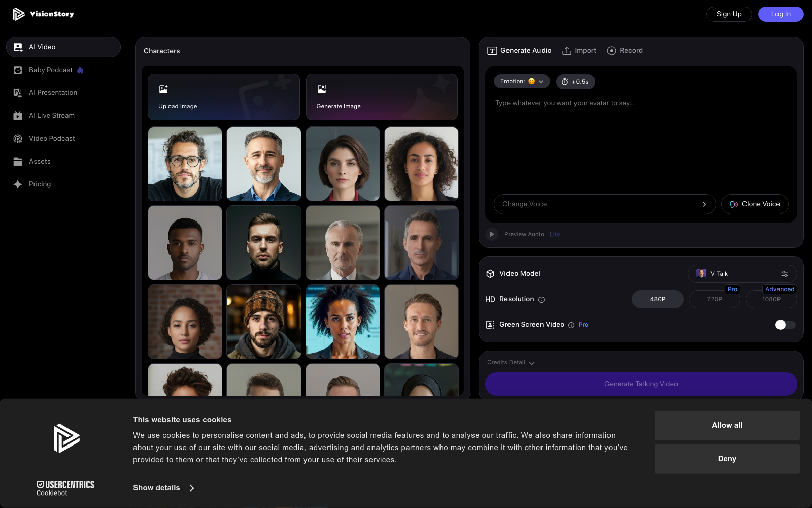
Task: Click the Resolution info icon
Action: [542, 300]
